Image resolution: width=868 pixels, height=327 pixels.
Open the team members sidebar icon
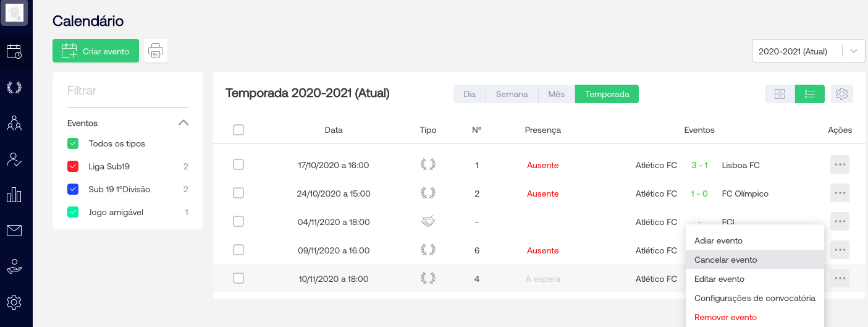[14, 123]
